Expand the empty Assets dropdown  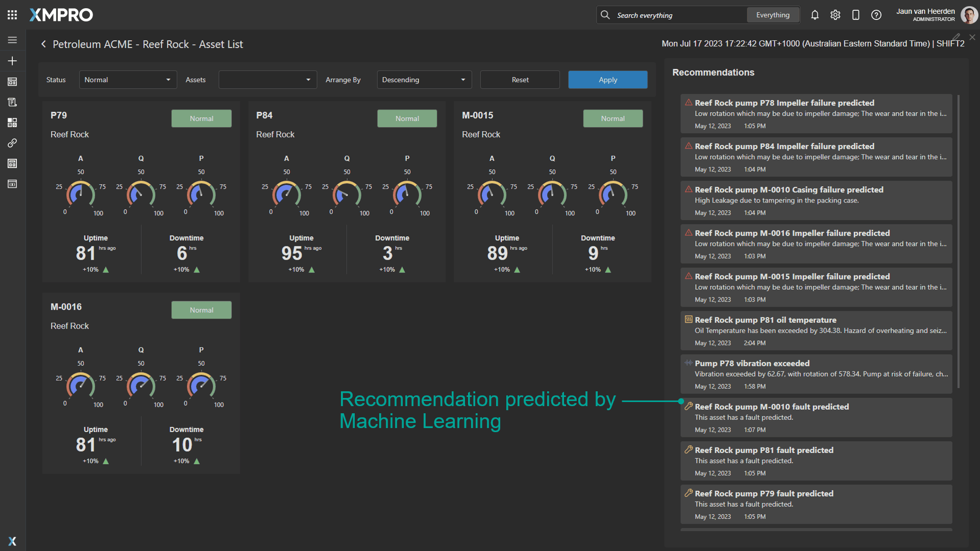click(267, 80)
